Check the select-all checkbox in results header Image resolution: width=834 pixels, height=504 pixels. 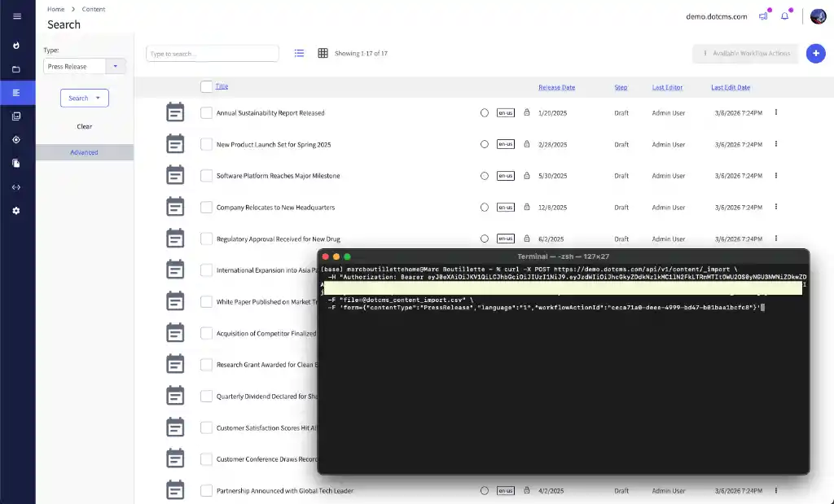pyautogui.click(x=206, y=86)
